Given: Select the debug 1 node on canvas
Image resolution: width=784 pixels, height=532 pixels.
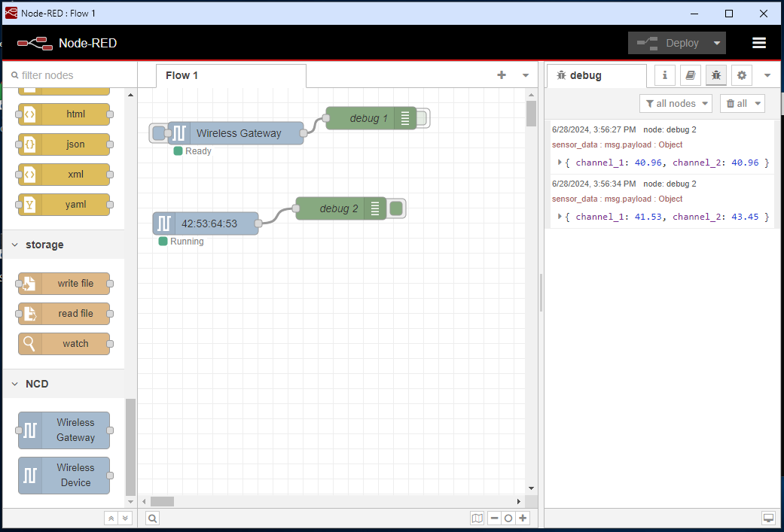Looking at the screenshot, I should 371,118.
